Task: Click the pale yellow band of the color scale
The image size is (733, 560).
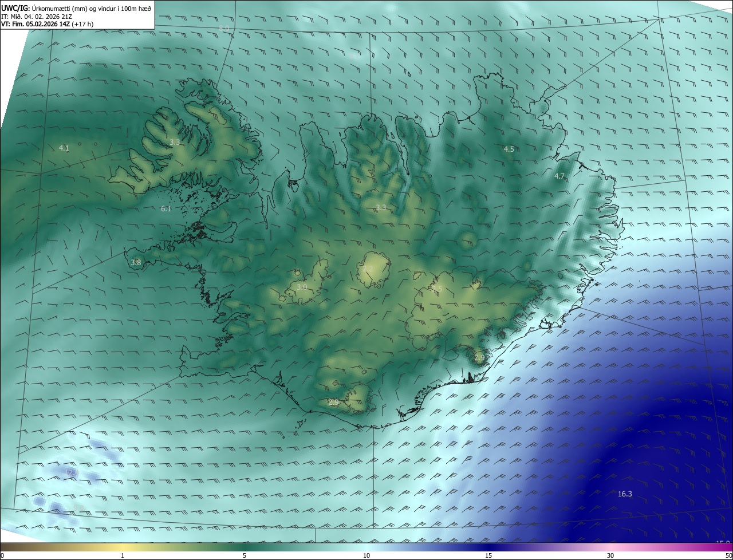Action: point(123,547)
